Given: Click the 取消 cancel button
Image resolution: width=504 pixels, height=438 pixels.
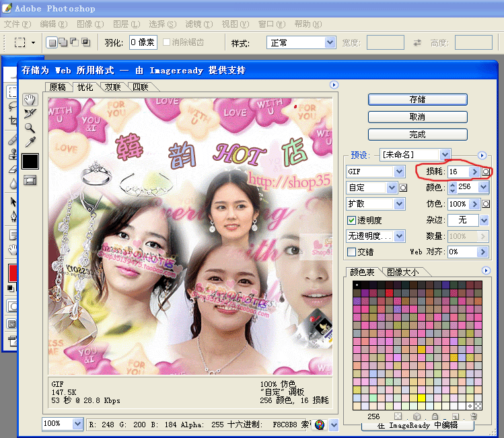Looking at the screenshot, I should (x=418, y=117).
